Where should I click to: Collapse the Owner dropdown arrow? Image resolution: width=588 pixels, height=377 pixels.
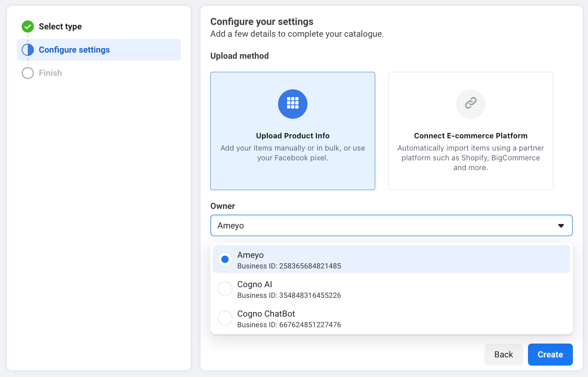coord(561,226)
